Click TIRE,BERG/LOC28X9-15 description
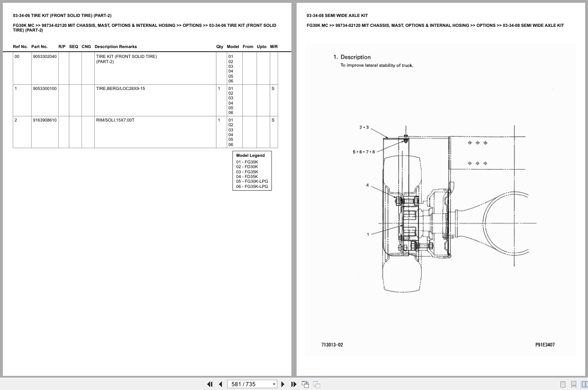Image resolution: width=588 pixels, height=390 pixels. coord(121,89)
